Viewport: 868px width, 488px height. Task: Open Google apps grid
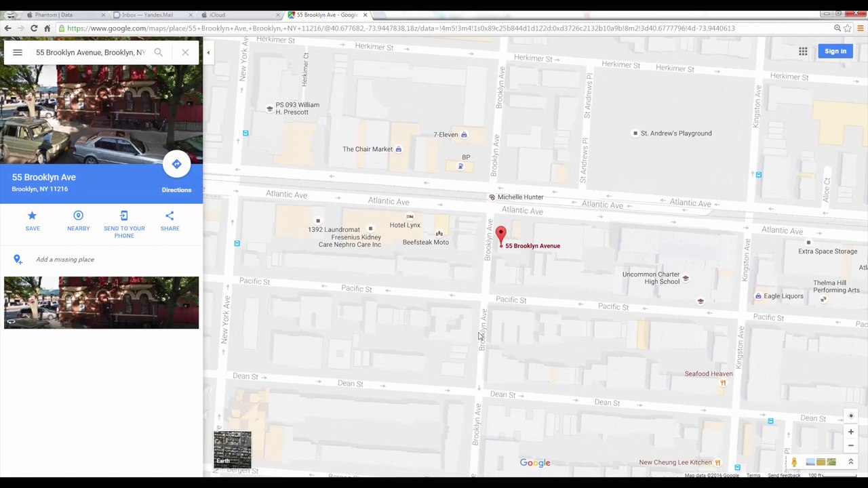click(803, 52)
